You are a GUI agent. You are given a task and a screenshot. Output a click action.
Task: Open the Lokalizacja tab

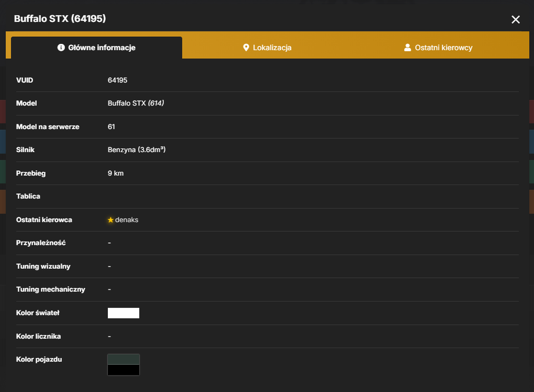pos(268,47)
